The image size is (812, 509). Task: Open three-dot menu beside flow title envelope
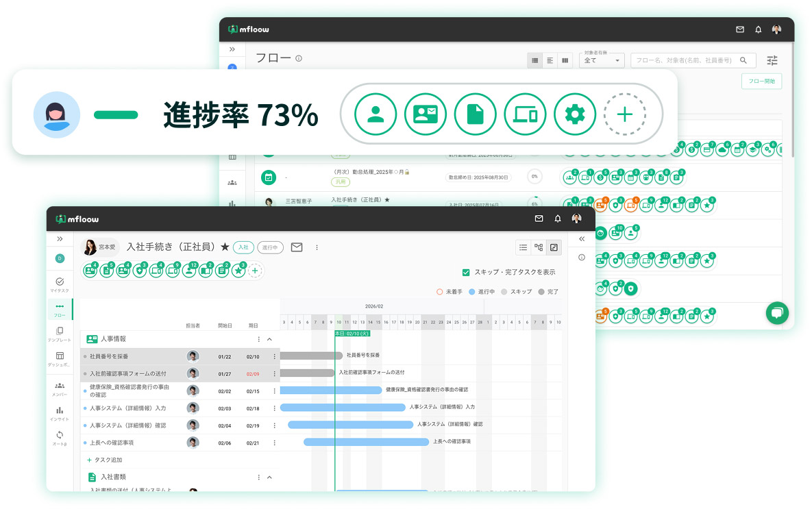tap(317, 247)
